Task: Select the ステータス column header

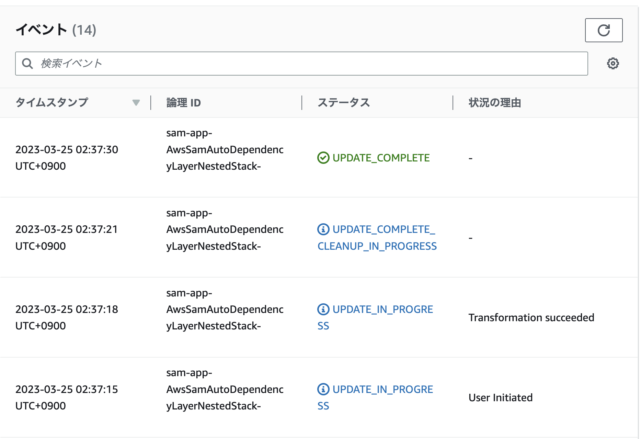Action: click(x=344, y=103)
